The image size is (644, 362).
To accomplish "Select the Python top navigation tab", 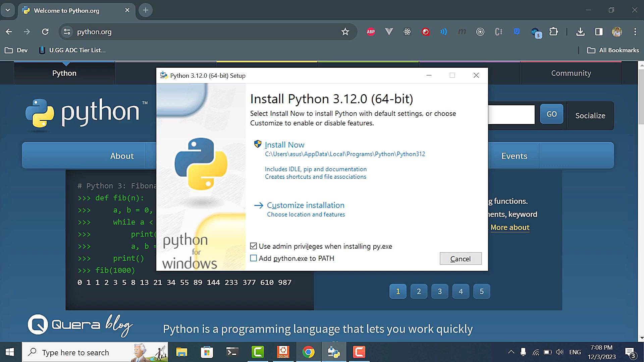I will [x=64, y=73].
